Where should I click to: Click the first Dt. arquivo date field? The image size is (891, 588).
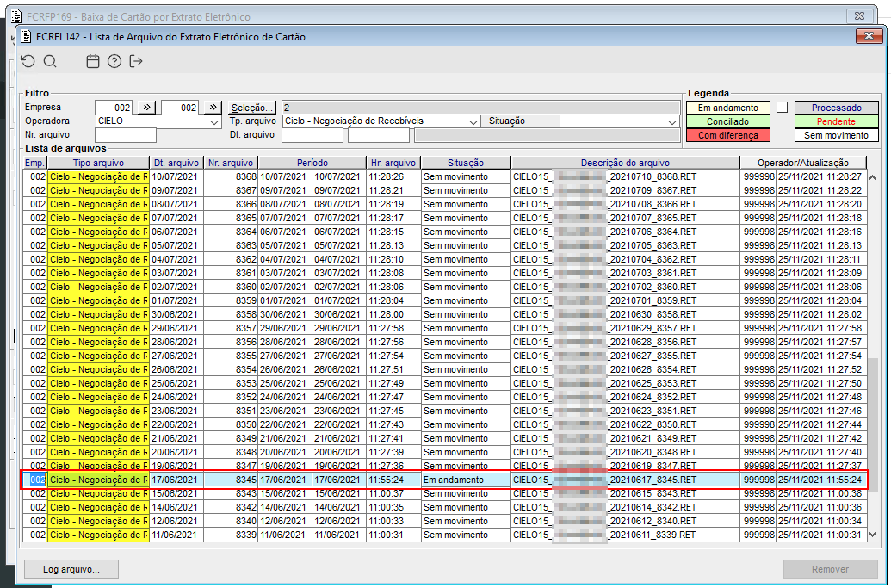(x=312, y=135)
